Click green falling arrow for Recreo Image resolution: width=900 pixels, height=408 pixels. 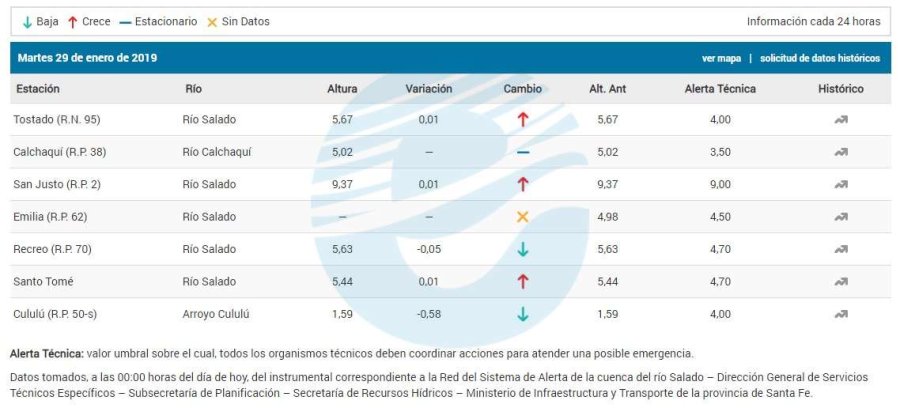pos(523,250)
